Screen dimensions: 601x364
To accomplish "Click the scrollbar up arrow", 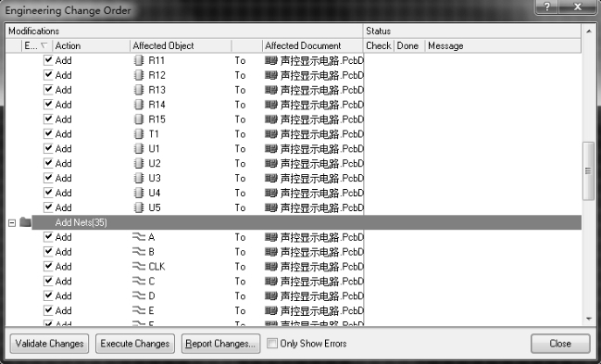I will [588, 31].
